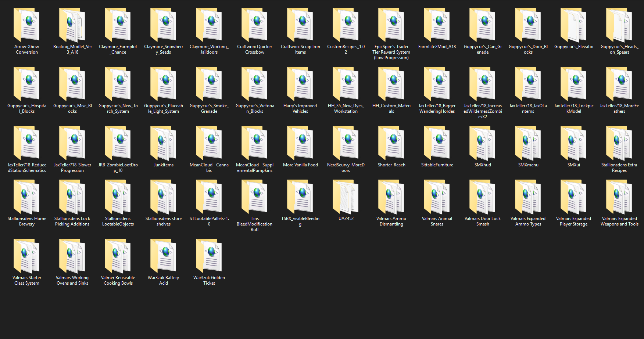This screenshot has width=644, height=339.
Task: Click the Guppycur's_Misc_Blocks folder icon
Action: [x=72, y=84]
